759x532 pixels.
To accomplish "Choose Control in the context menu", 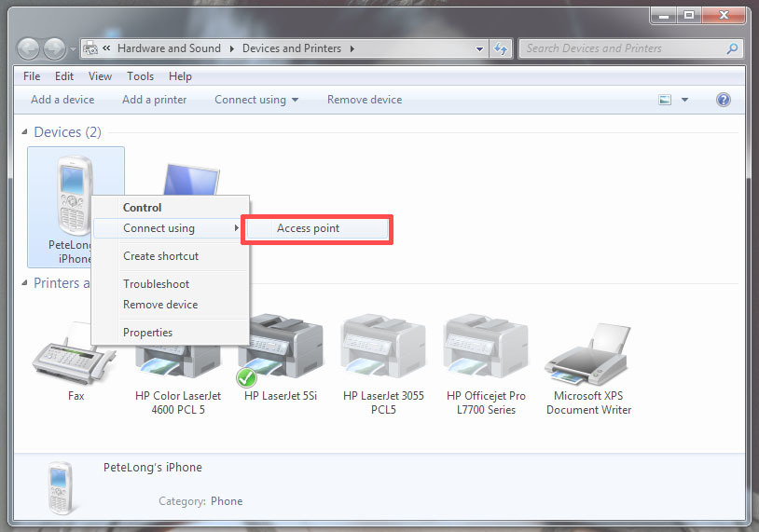I will 171,208.
